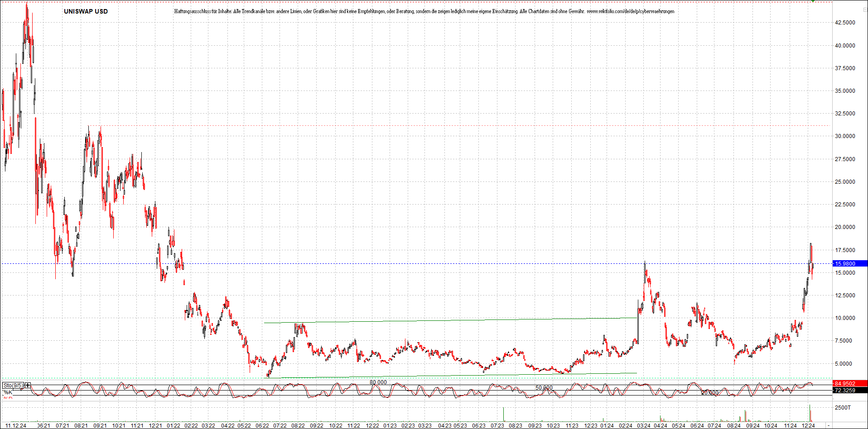Click the 2500T volume axis label

(843, 408)
